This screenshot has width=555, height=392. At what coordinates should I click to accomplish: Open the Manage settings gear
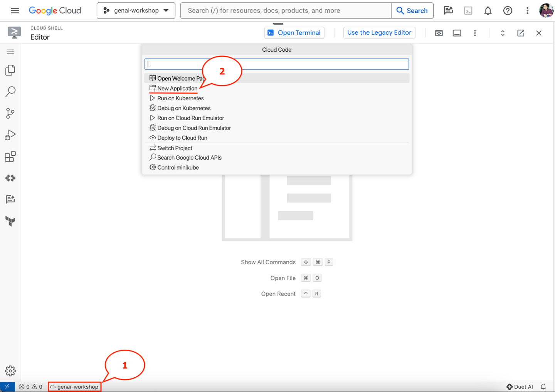[x=10, y=371]
